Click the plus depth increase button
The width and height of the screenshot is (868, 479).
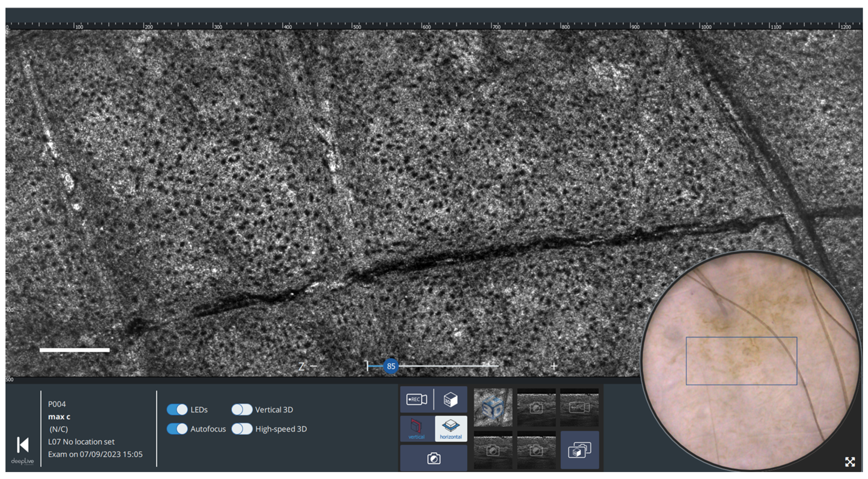(554, 366)
